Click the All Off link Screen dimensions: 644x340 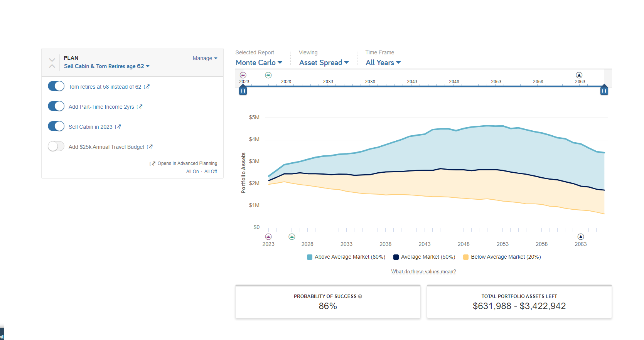(211, 172)
